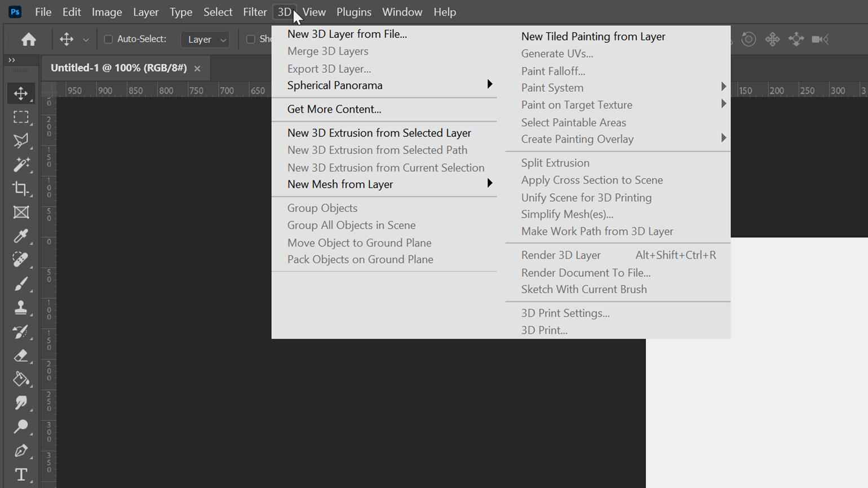
Task: Select the Eraser tool
Action: (21, 355)
